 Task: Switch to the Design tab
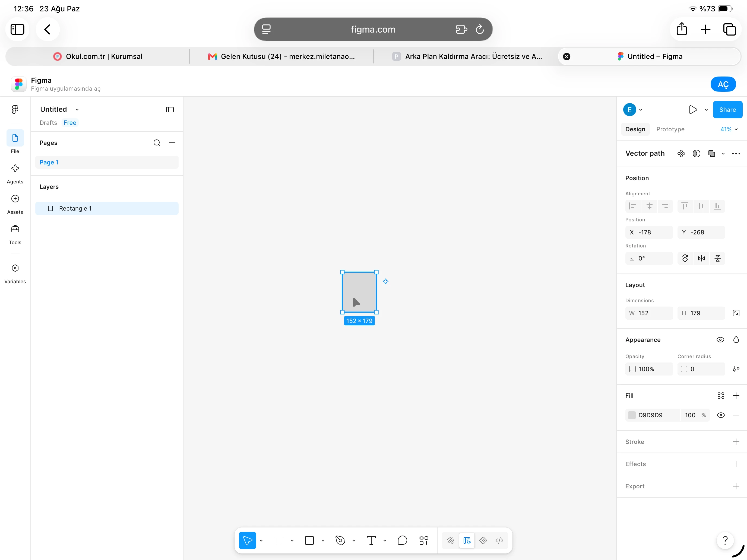click(x=635, y=129)
